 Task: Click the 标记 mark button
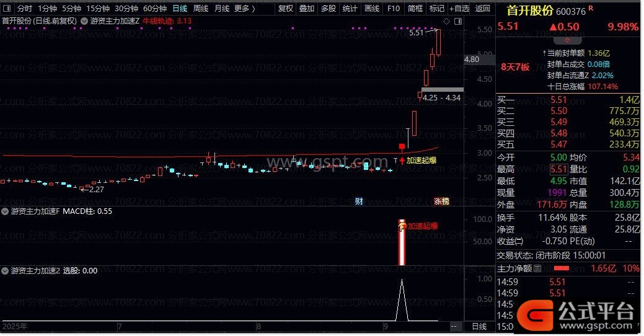[436, 8]
